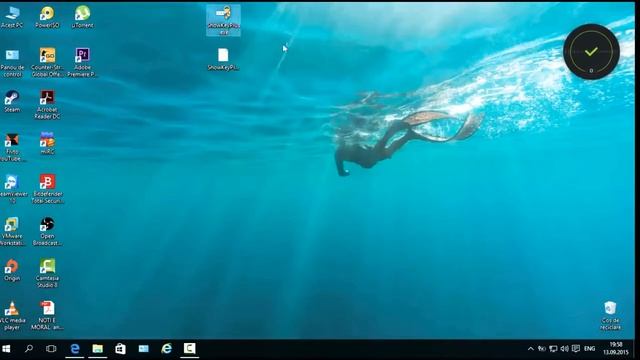Screen dimensions: 640x360
Task: Select the Acest PC desktop icon
Action: click(12, 17)
